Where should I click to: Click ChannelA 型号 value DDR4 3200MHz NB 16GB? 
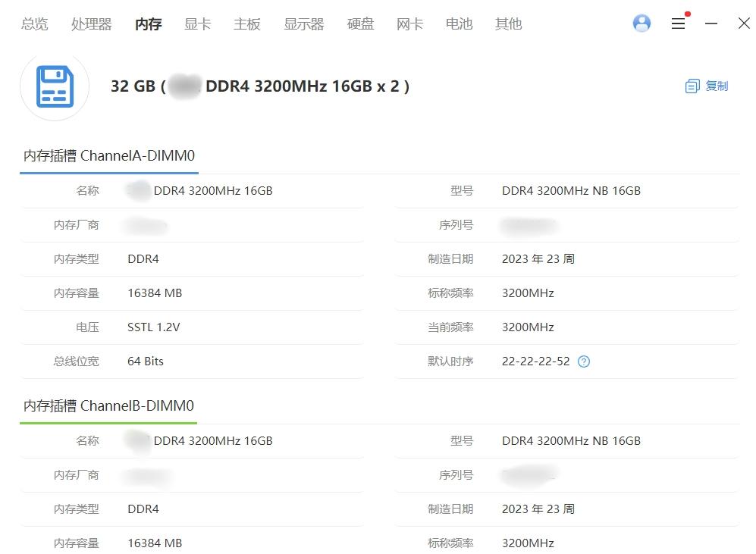pos(571,191)
